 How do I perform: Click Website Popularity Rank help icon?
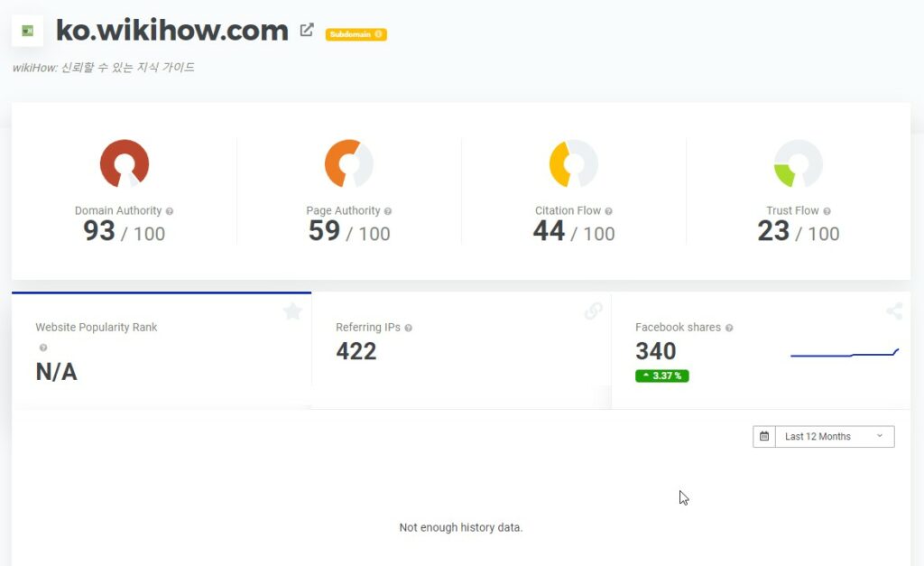43,348
